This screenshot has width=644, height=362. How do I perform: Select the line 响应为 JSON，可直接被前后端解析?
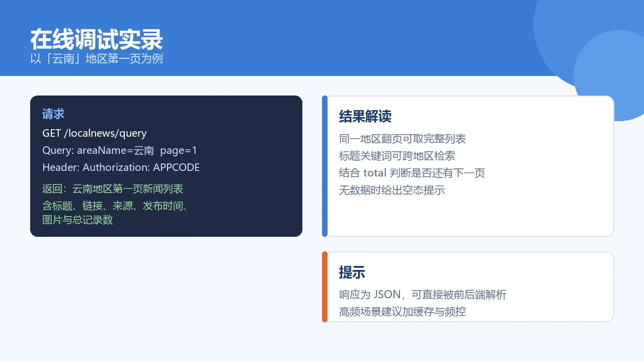(423, 295)
